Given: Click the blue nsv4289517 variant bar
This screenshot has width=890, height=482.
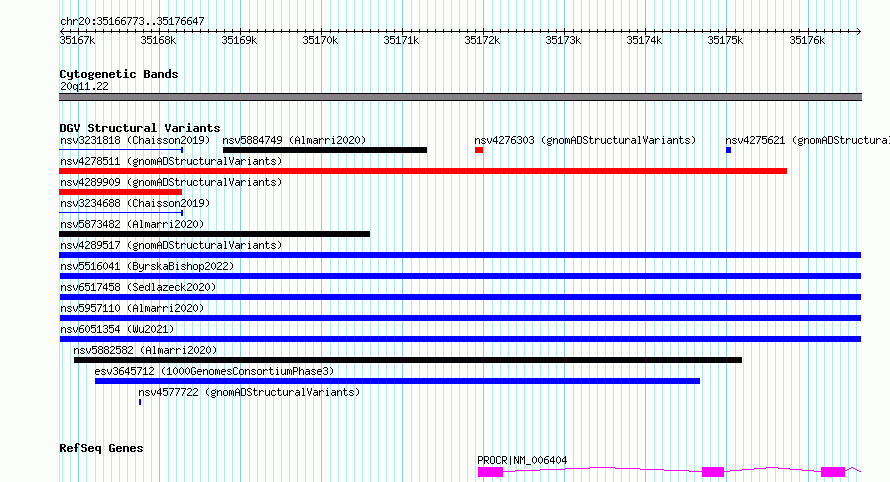Looking at the screenshot, I should (460, 255).
